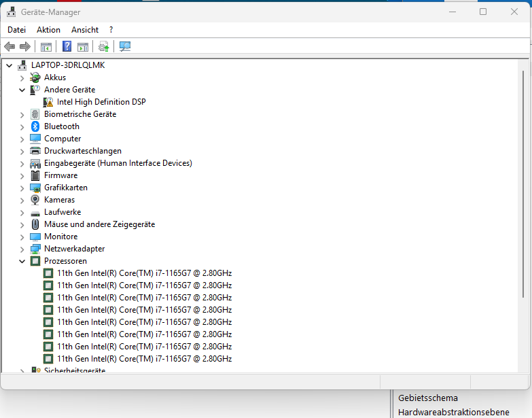Click the Eingabegeräte HID icon
Screen dimensions: 532x418
[35, 164]
